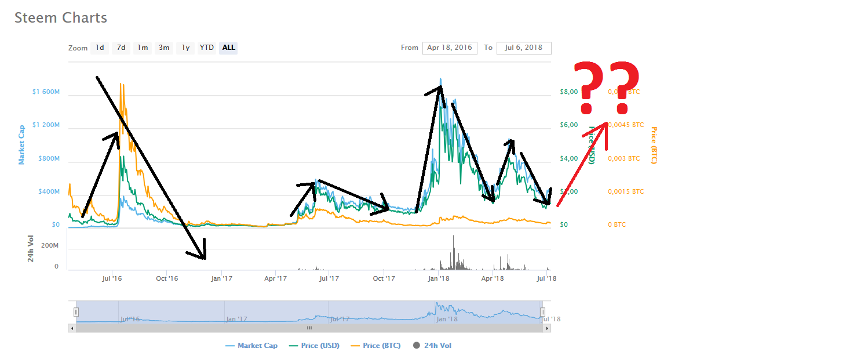Screen dimensions: 868x359
Task: Click the Oct '16 x-axis label
Action: coord(167,278)
